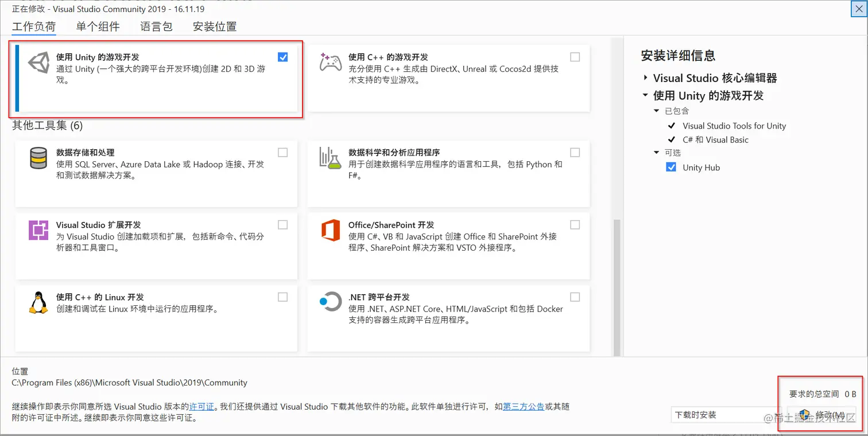
Task: Collapse the 可选 section
Action: coord(657,153)
